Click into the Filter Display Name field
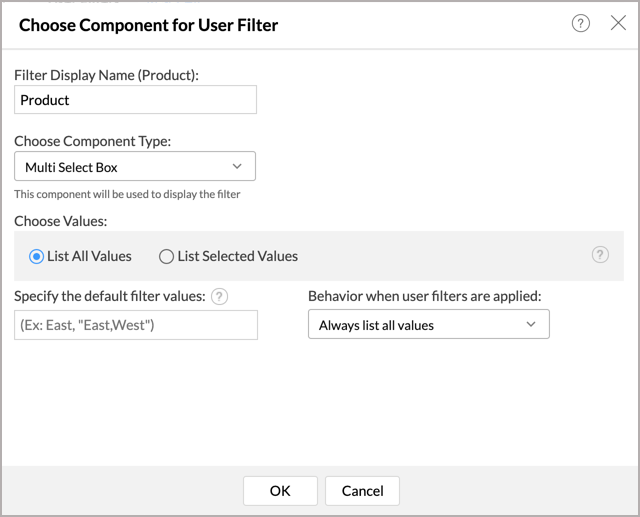 pos(135,100)
